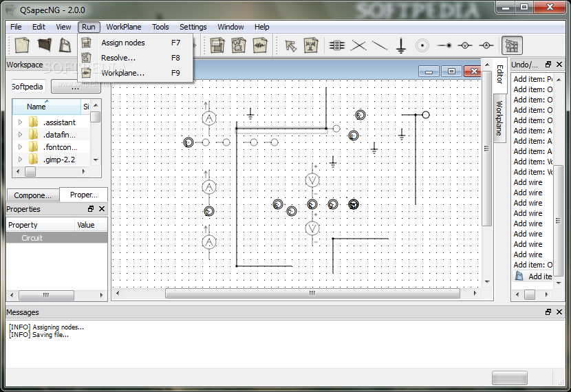This screenshot has width=571, height=392.
Task: Select the pointer cursor tool
Action: (x=290, y=45)
